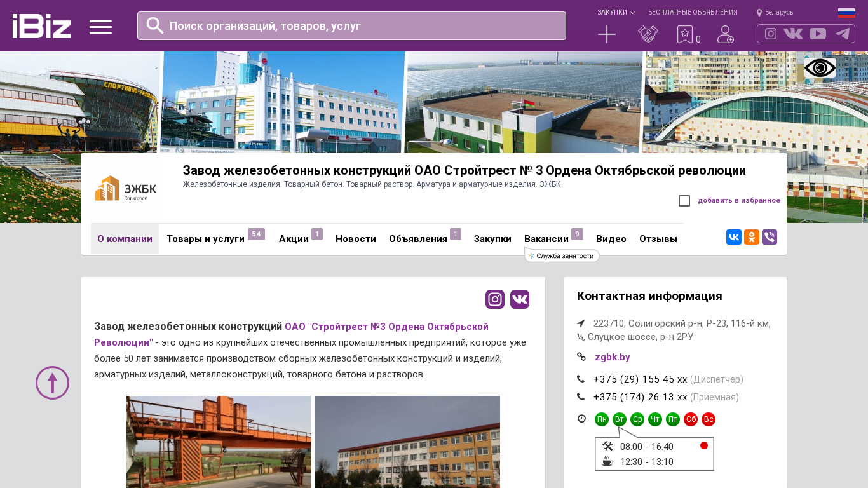The width and height of the screenshot is (868, 488).
Task: Switch to Закупки tab
Action: [492, 239]
